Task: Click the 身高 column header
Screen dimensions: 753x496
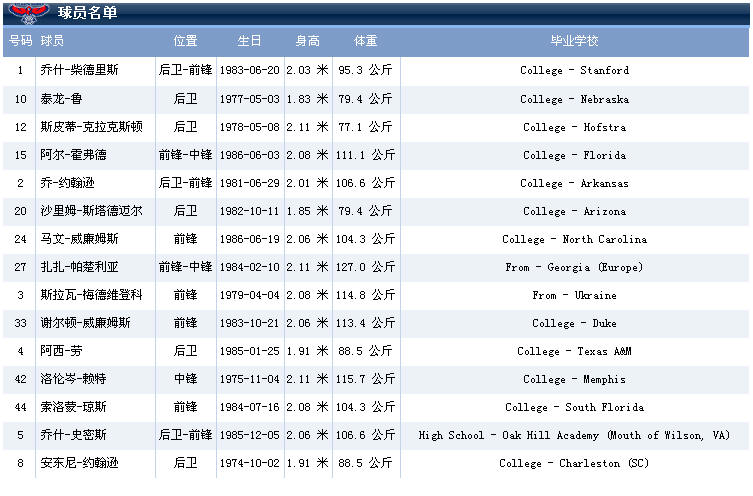Action: click(x=307, y=41)
